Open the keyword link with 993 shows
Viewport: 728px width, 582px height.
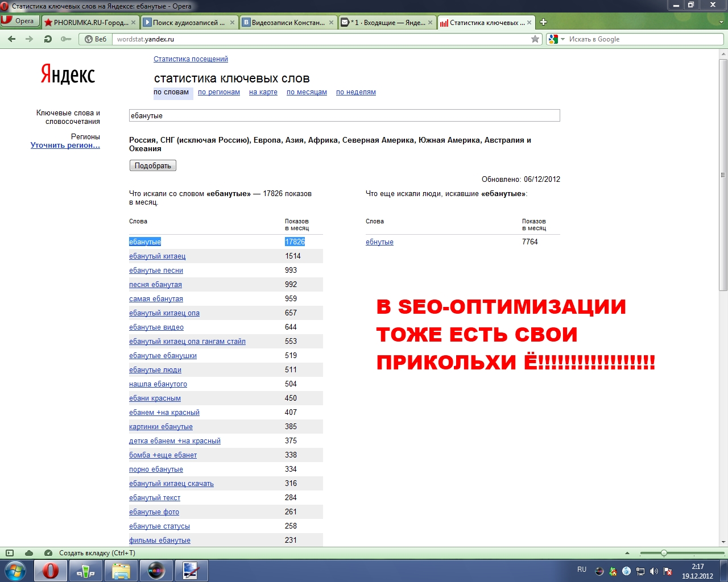tap(156, 271)
